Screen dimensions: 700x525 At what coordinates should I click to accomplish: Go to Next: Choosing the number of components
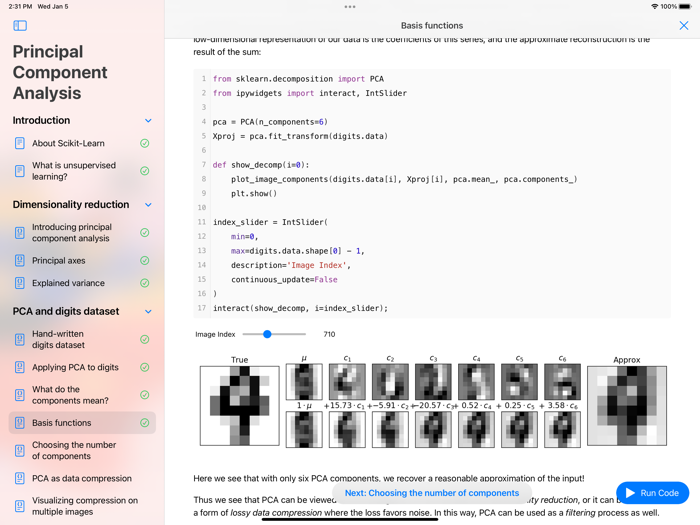432,493
